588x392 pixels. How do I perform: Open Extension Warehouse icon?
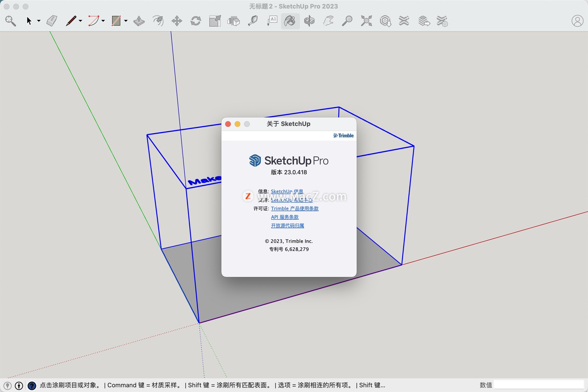point(404,21)
